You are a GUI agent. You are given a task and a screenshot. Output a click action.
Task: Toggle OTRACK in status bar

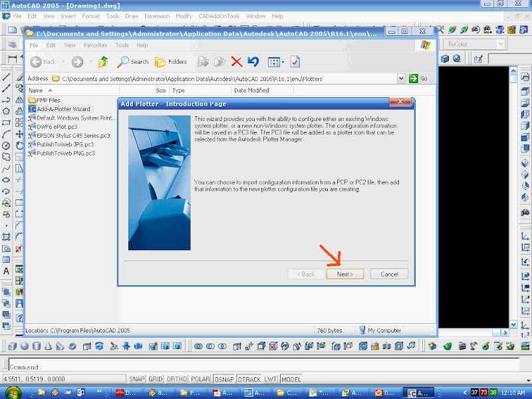point(249,379)
